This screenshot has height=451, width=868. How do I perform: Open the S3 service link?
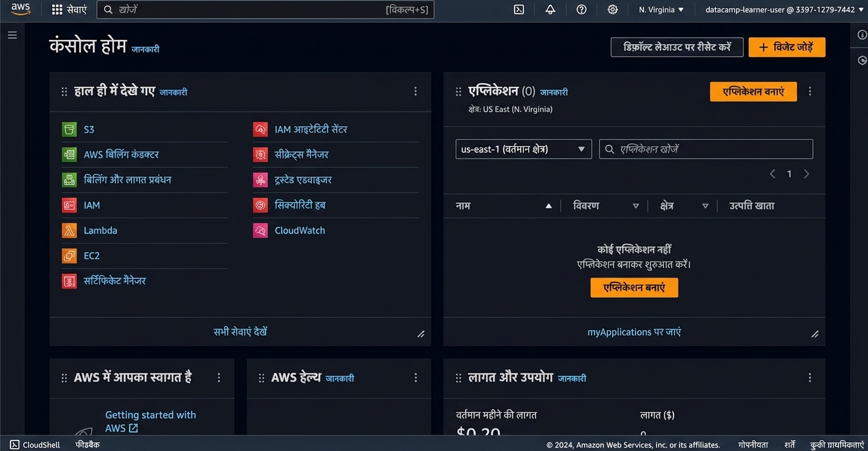[x=89, y=129]
